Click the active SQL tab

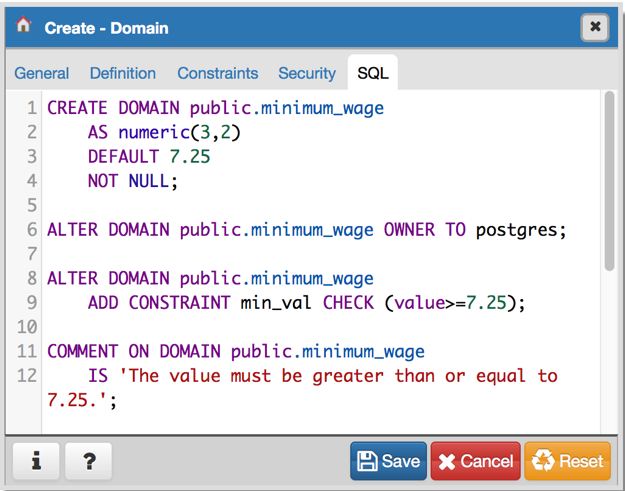373,73
